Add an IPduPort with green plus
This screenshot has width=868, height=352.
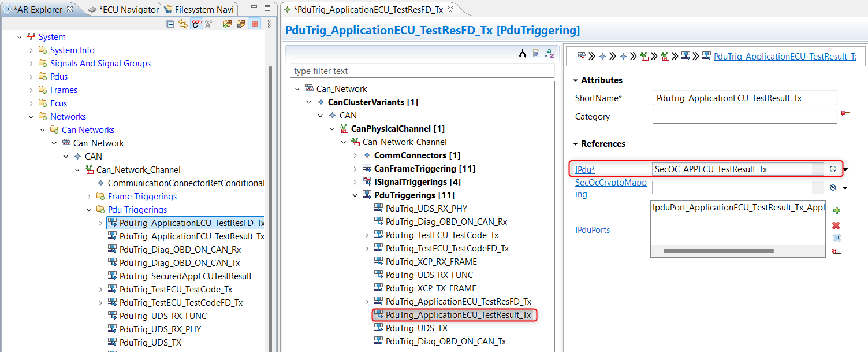tap(836, 211)
